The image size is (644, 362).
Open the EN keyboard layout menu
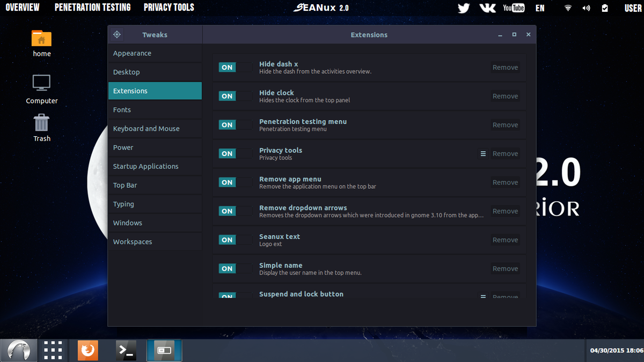(x=540, y=8)
